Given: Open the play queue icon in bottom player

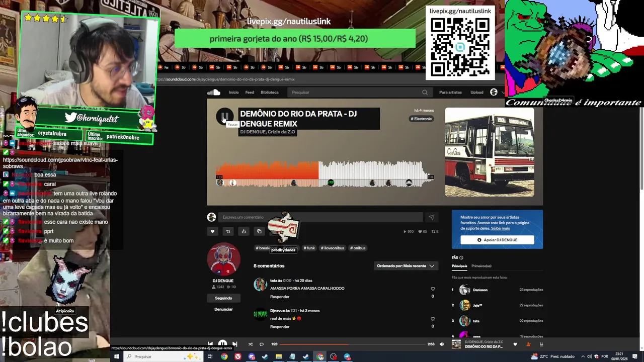Looking at the screenshot, I should [x=541, y=344].
